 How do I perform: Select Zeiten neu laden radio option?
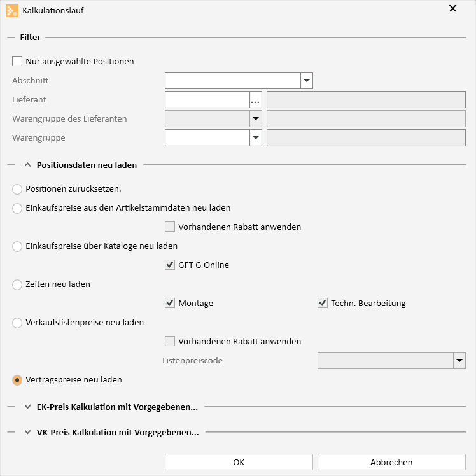17,284
